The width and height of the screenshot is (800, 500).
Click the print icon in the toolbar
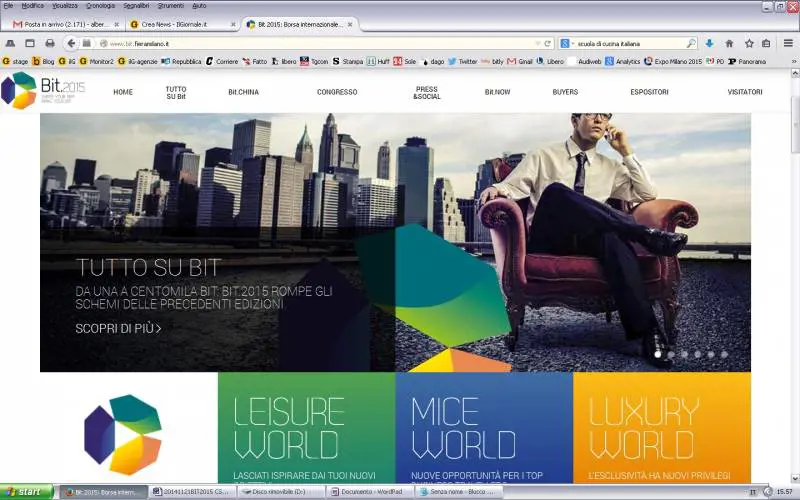(x=49, y=43)
